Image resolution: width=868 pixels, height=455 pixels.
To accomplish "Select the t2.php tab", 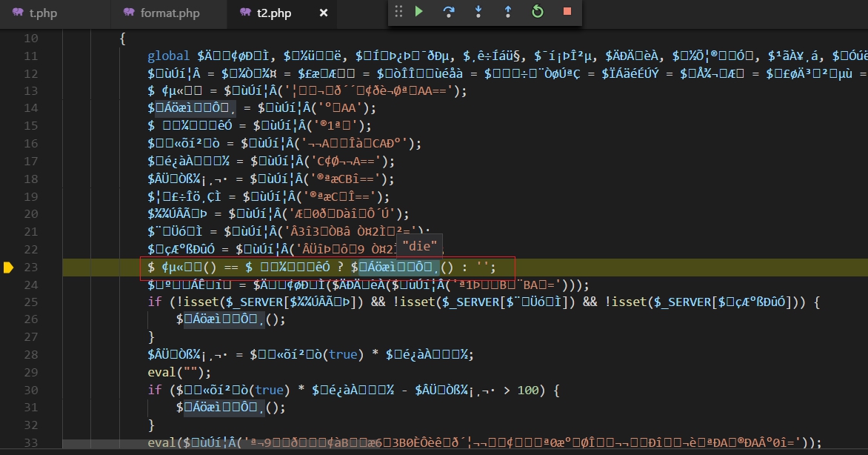I will point(274,13).
